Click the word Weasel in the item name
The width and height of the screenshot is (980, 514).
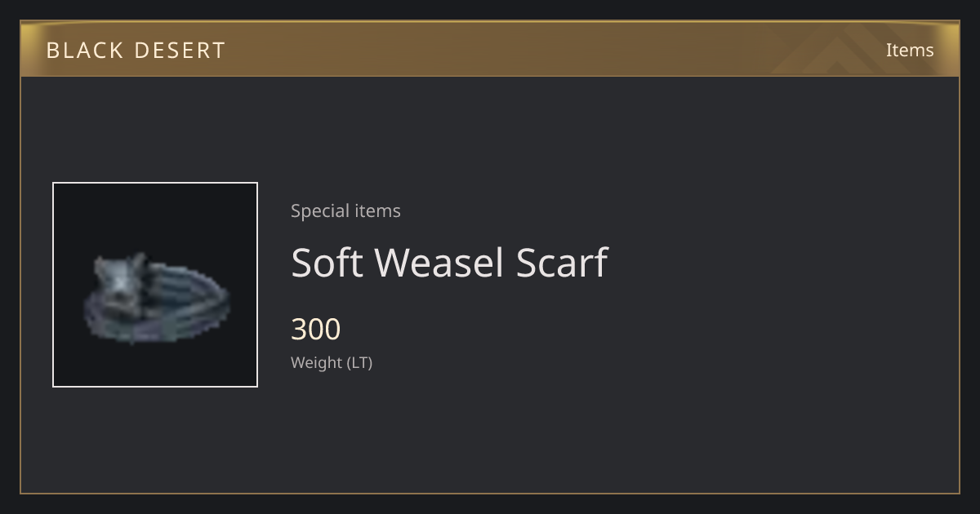point(439,263)
